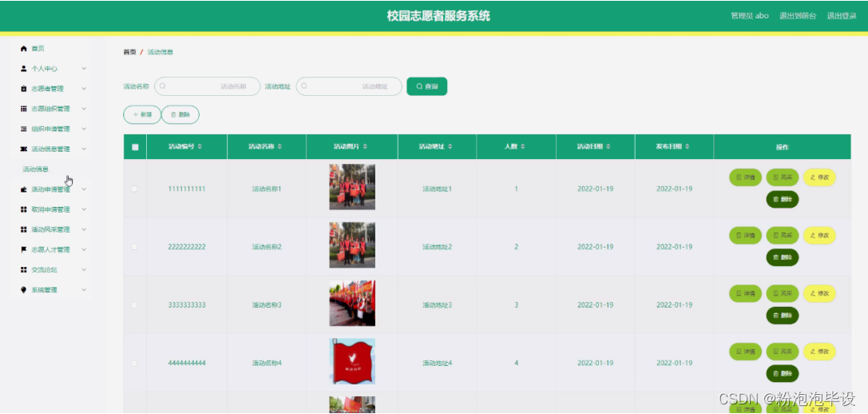This screenshot has width=868, height=414.
Task: Expand the 活动申请管理 chevron
Action: point(84,189)
